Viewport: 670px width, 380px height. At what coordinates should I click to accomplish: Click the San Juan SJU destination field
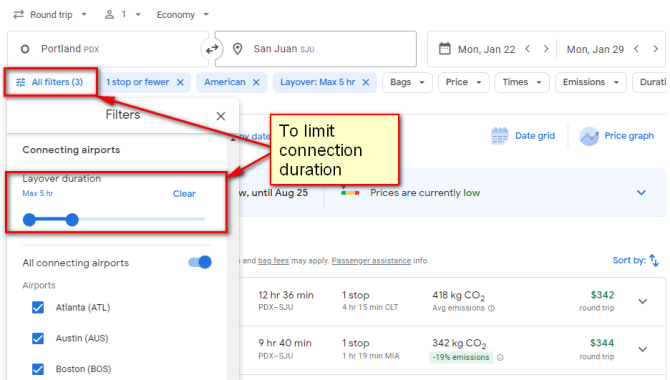pyautogui.click(x=316, y=49)
